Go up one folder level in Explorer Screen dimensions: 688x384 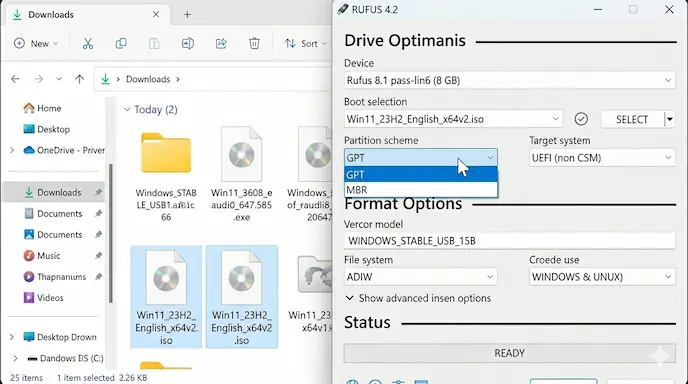[x=79, y=79]
